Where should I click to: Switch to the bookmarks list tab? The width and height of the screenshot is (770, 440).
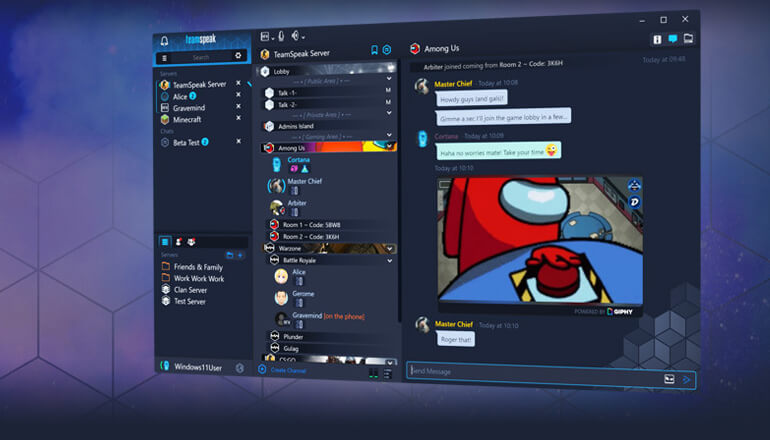coord(165,242)
